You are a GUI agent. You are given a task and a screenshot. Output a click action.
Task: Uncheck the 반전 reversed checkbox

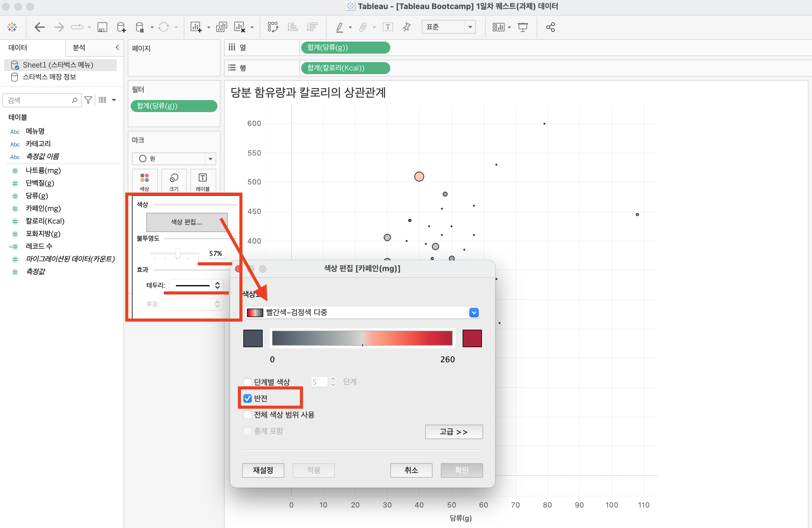[x=248, y=398]
